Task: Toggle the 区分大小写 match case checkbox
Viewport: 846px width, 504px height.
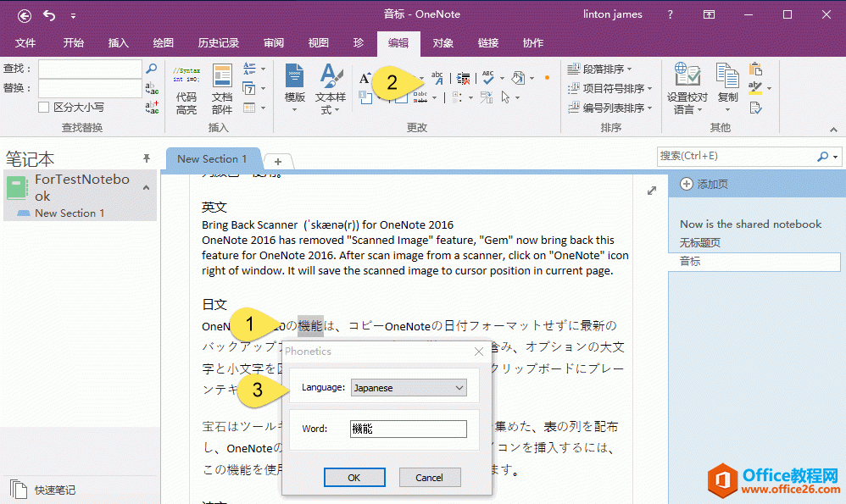Action: pyautogui.click(x=44, y=108)
